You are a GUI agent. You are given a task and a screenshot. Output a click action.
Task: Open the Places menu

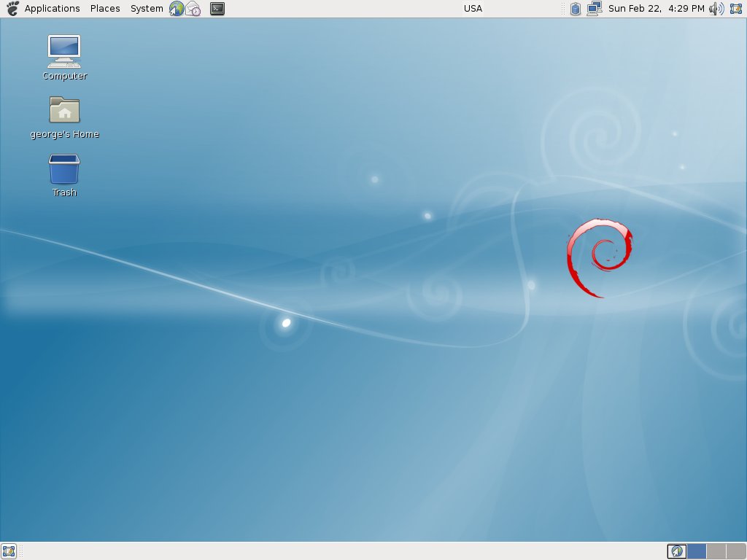point(105,9)
